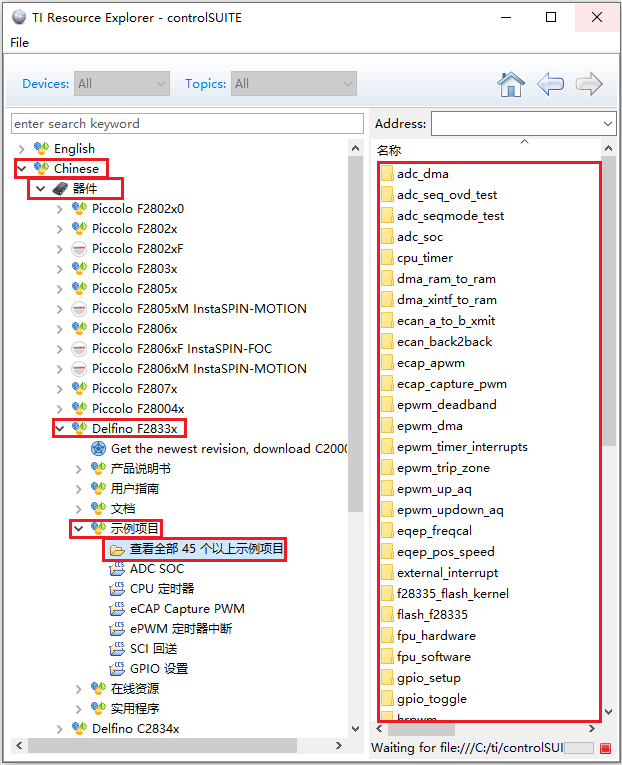Expand the Delfino C2834x node
Image resolution: width=622 pixels, height=765 pixels.
pyautogui.click(x=60, y=729)
